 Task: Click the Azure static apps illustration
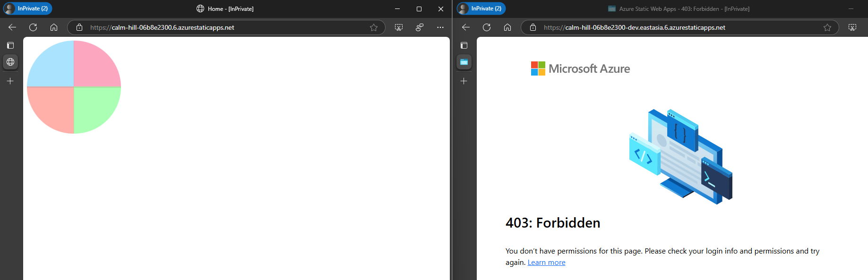(x=681, y=156)
